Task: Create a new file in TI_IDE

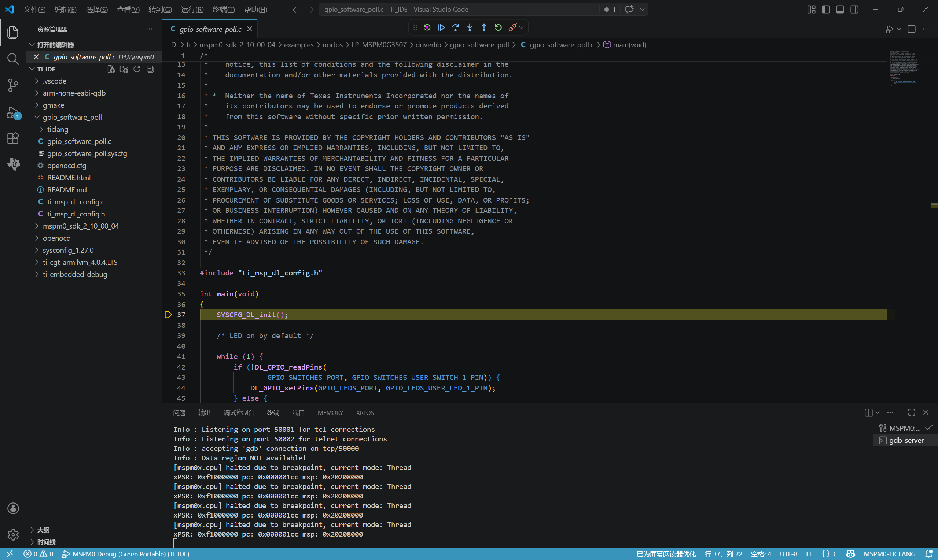Action: tap(111, 69)
